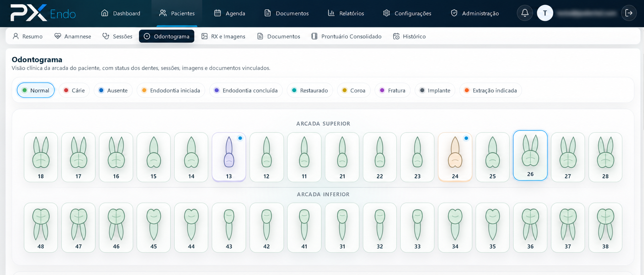Select lower incisor tooth 31
The image size is (644, 275).
(342, 228)
